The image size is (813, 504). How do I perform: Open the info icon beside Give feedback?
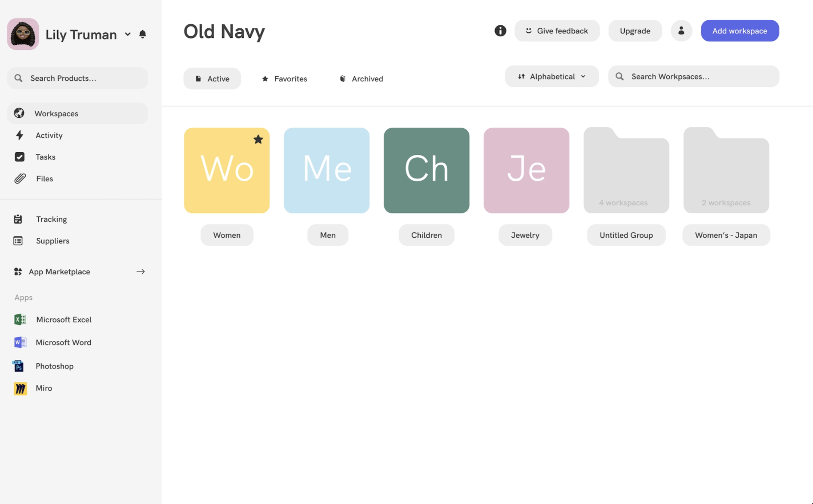click(x=500, y=31)
